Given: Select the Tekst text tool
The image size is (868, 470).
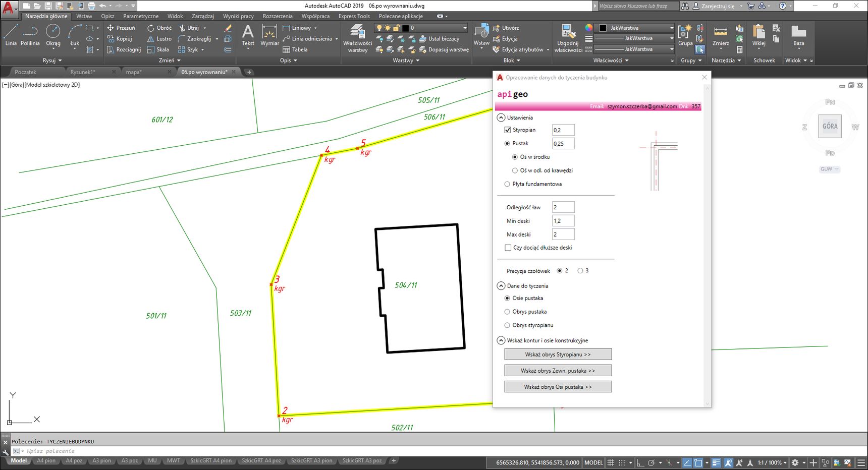Looking at the screenshot, I should 248,35.
